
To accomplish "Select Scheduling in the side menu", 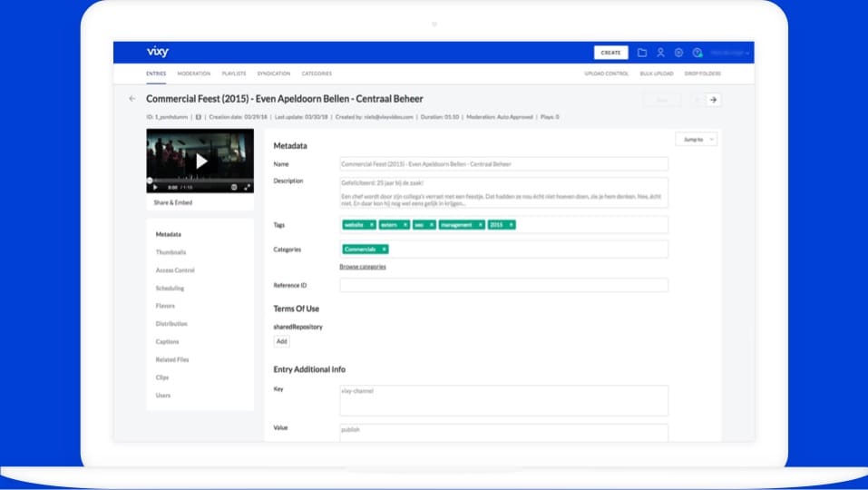I will pyautogui.click(x=170, y=289).
